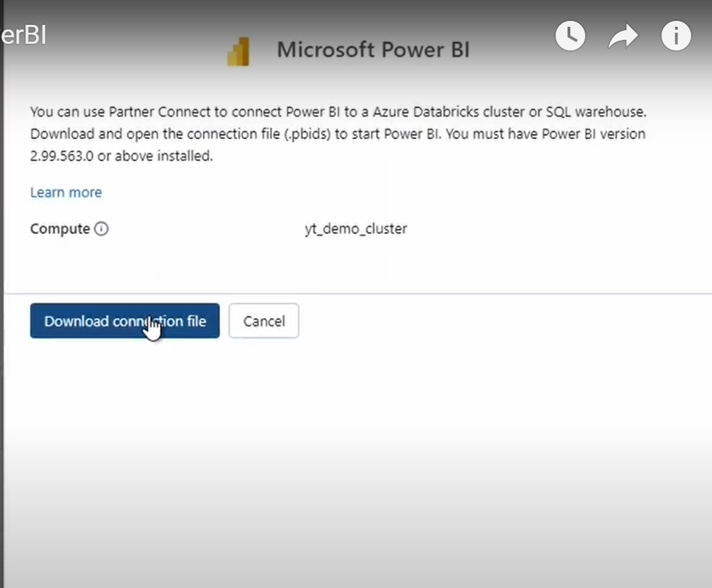Open the Learn more link
Viewport: 712px width, 588px height.
click(x=66, y=192)
